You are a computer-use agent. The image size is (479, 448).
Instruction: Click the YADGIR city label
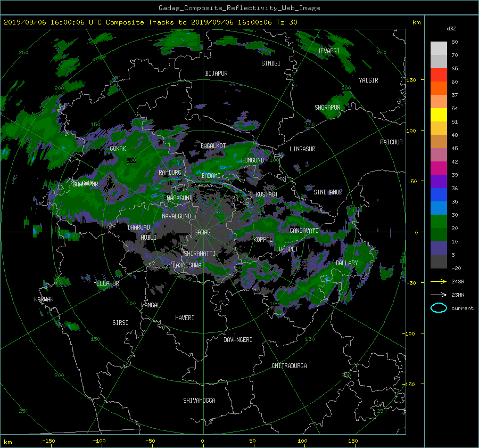[368, 80]
